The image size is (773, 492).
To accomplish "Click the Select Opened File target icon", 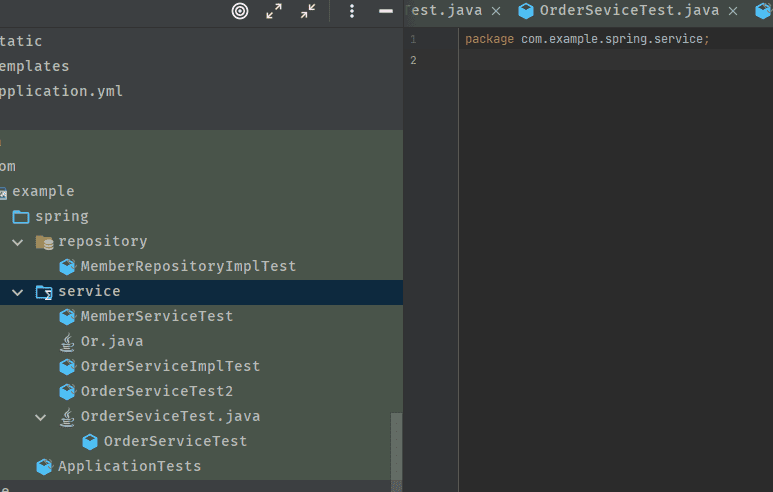I will [240, 11].
